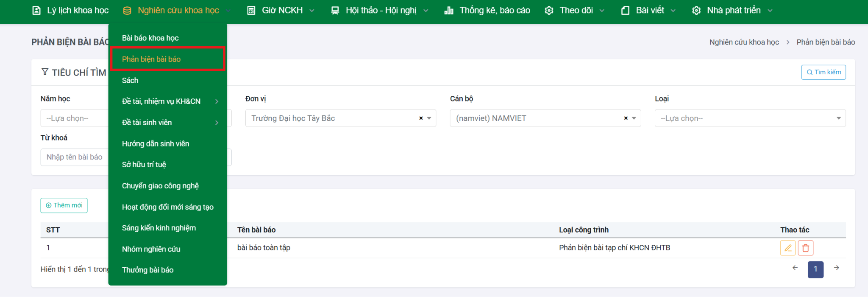Expand Đề tài, nhiệm vụ KH&CN submenu
The width and height of the screenshot is (868, 297).
pos(168,101)
